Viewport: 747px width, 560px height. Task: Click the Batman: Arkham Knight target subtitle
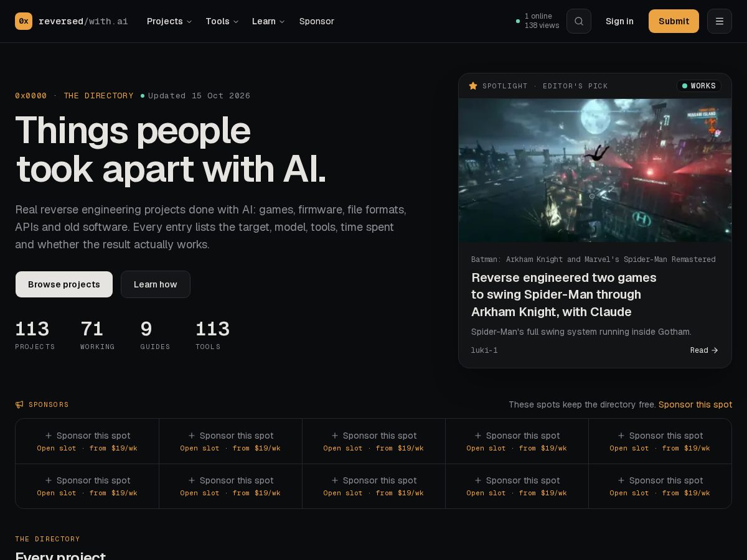point(593,259)
